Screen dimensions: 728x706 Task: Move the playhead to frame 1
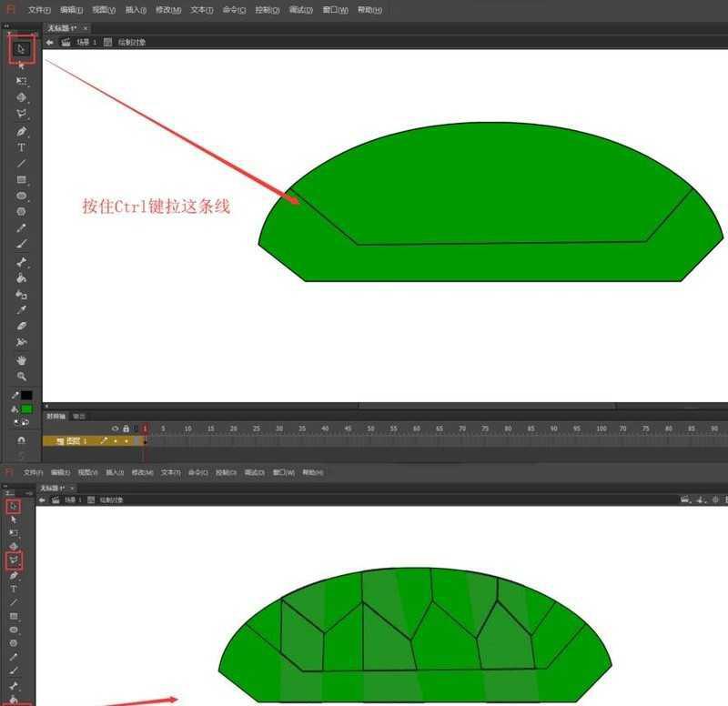click(145, 428)
